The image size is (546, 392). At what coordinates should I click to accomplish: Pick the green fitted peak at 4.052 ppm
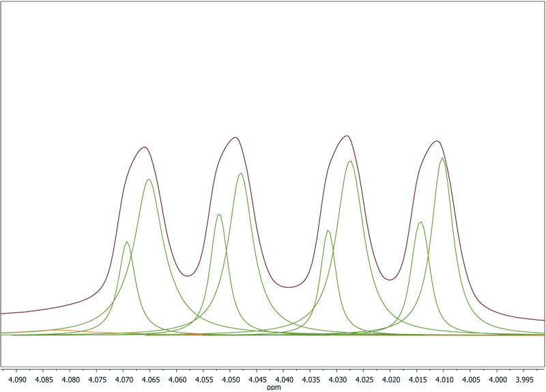(218, 214)
